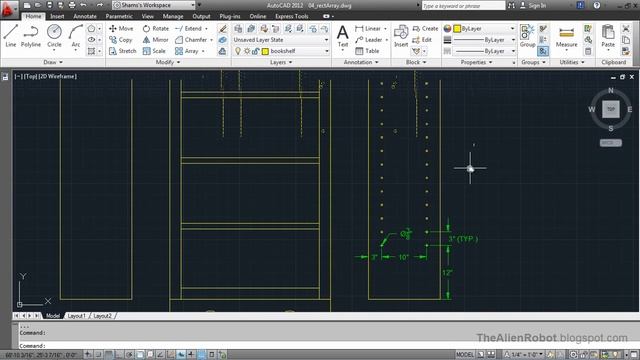
Task: Switch to the Manage ribbon tab
Action: pyautogui.click(x=173, y=16)
